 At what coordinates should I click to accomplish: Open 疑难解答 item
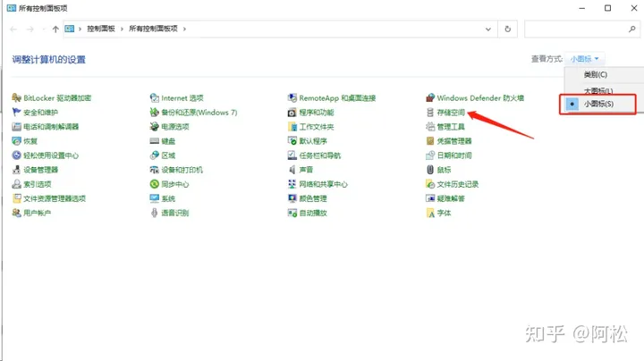[x=451, y=198]
